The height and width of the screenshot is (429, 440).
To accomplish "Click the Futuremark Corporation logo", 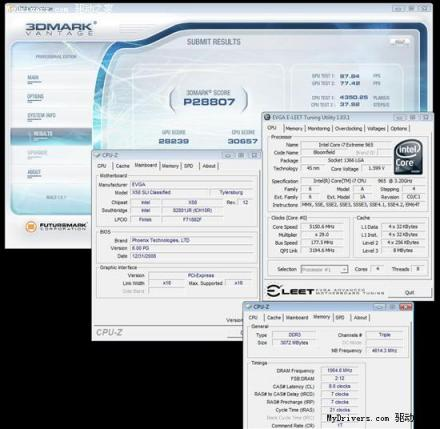I will (x=56, y=227).
